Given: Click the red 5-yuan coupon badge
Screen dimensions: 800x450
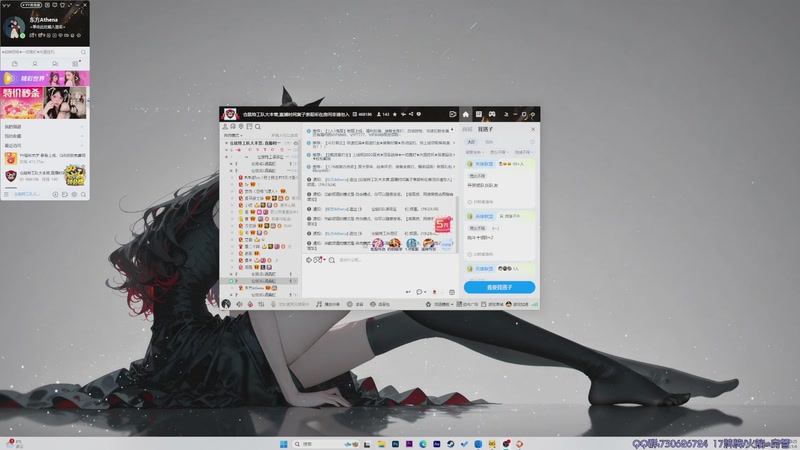Looking at the screenshot, I should click(x=442, y=224).
